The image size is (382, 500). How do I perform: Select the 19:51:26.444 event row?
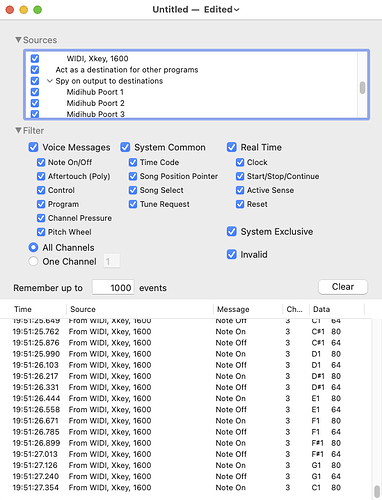tap(186, 399)
